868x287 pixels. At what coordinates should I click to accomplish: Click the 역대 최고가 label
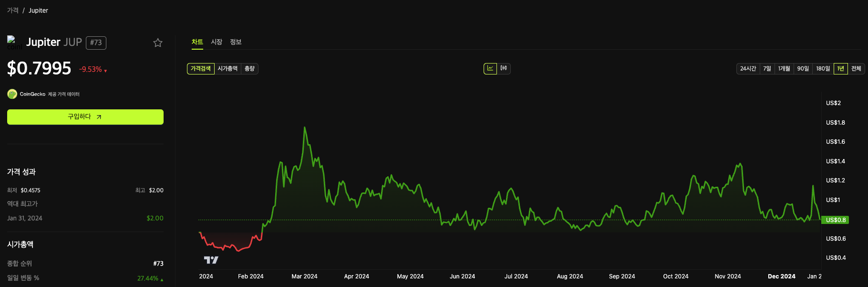[22, 204]
